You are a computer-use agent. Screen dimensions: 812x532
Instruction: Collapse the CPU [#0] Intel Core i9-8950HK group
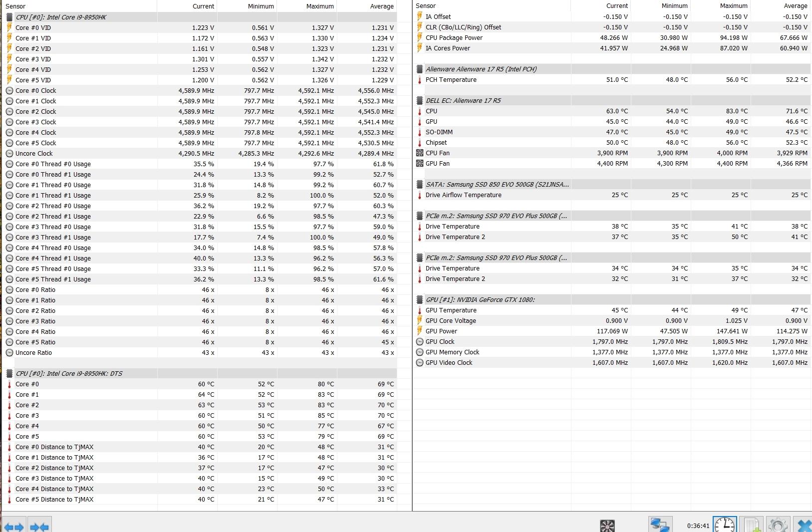tap(9, 17)
